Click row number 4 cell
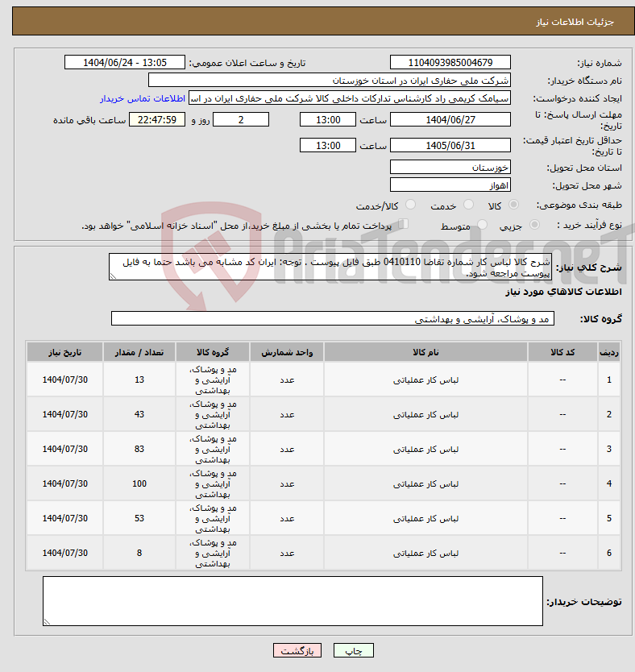 609,484
